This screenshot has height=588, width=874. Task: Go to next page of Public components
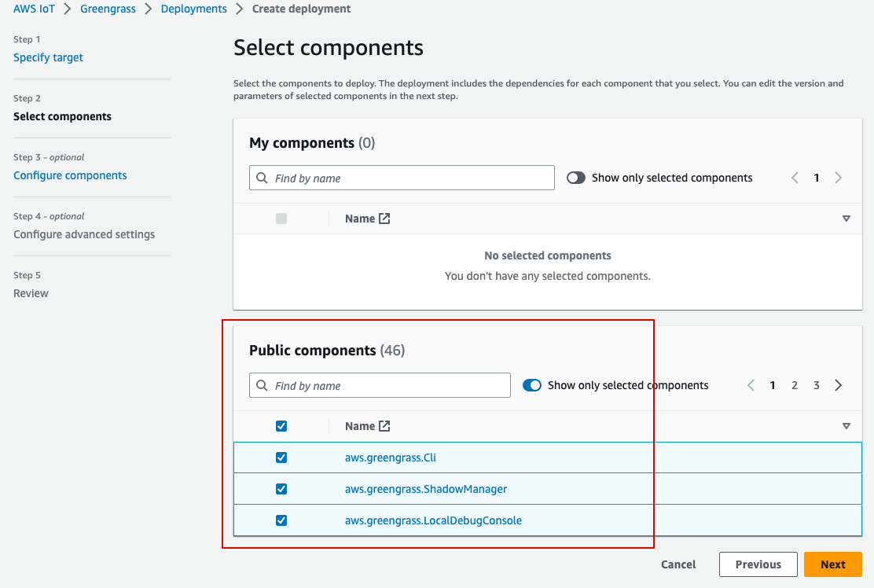coord(839,385)
